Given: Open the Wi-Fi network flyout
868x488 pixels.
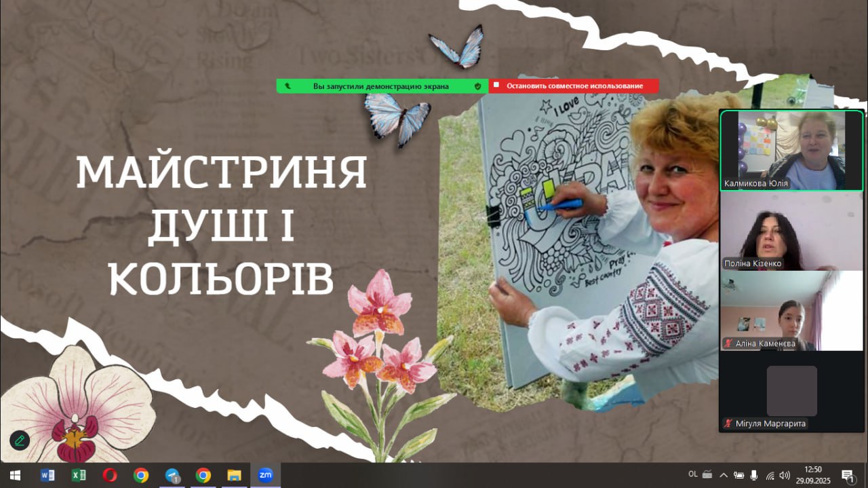Looking at the screenshot, I should point(770,475).
